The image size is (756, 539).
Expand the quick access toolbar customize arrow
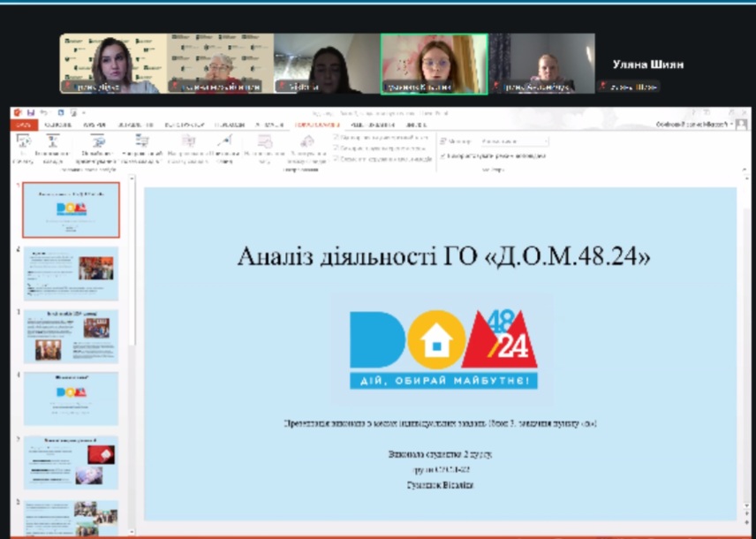[x=84, y=113]
